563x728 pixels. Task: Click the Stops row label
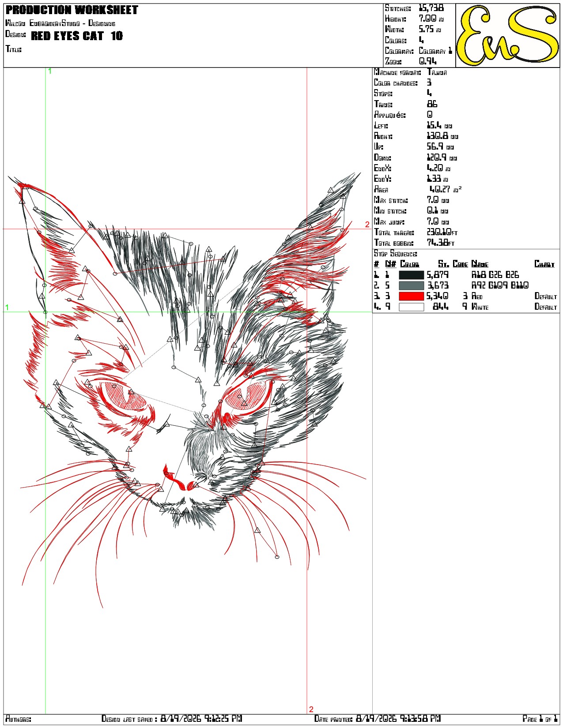pos(383,93)
